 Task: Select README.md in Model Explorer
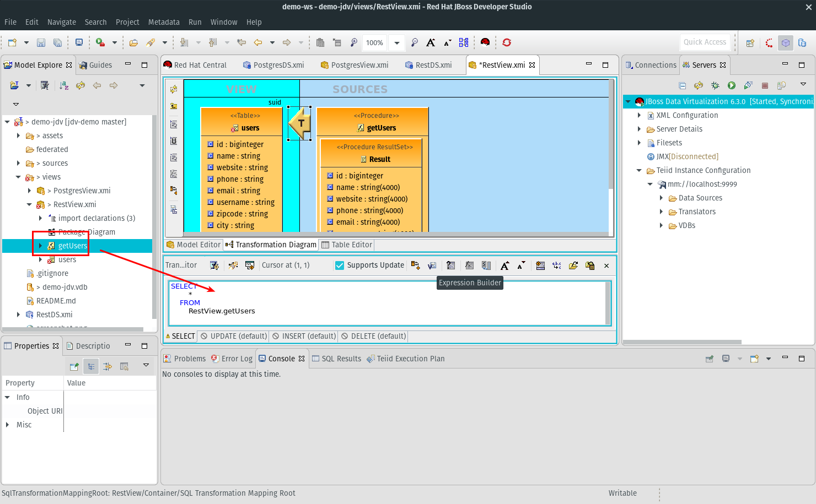click(x=56, y=301)
